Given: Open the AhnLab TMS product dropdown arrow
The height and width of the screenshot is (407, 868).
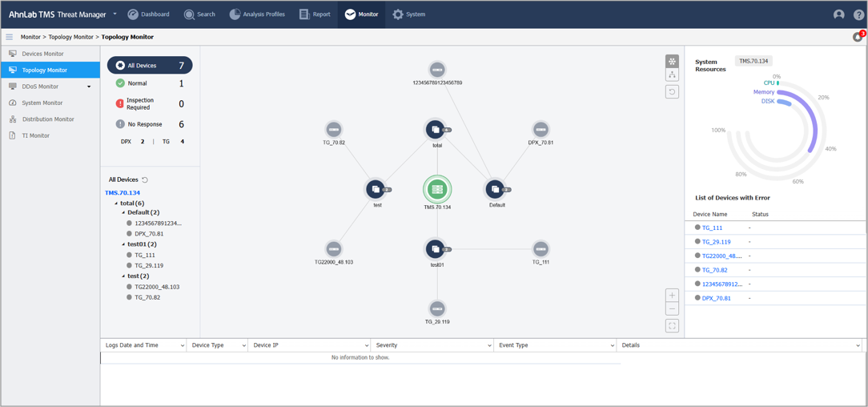Looking at the screenshot, I should [x=115, y=14].
